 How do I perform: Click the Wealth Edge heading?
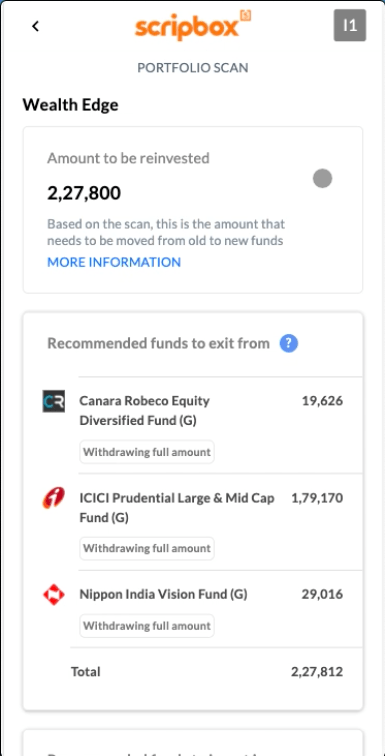(70, 105)
